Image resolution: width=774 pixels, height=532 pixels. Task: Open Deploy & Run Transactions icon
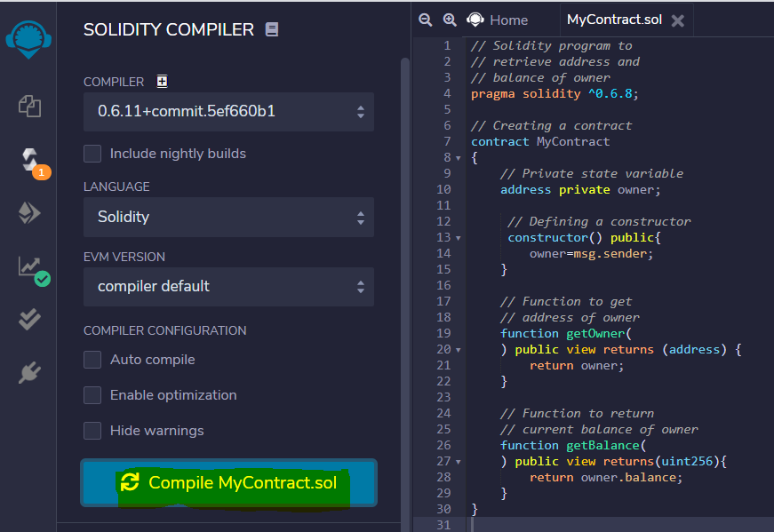29,213
